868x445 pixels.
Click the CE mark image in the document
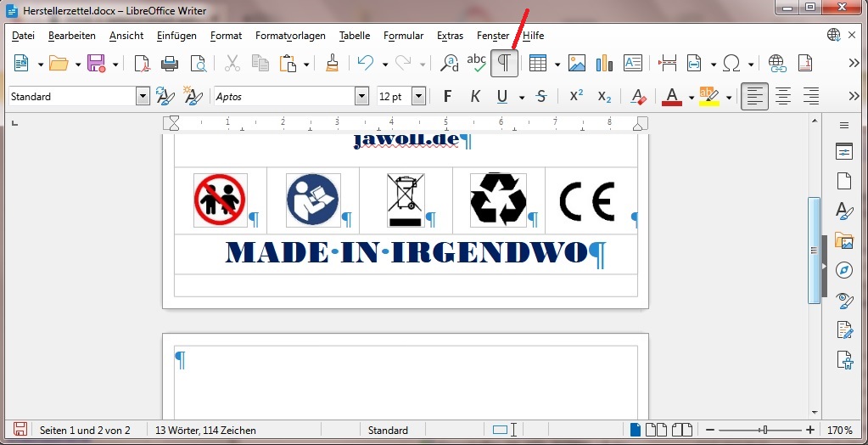click(x=586, y=201)
